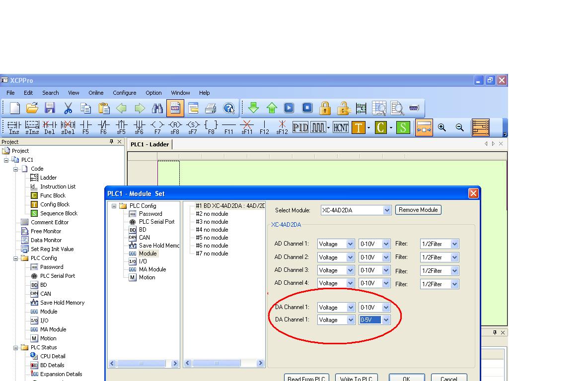Open CPU Detail under PLC Status

tap(53, 356)
